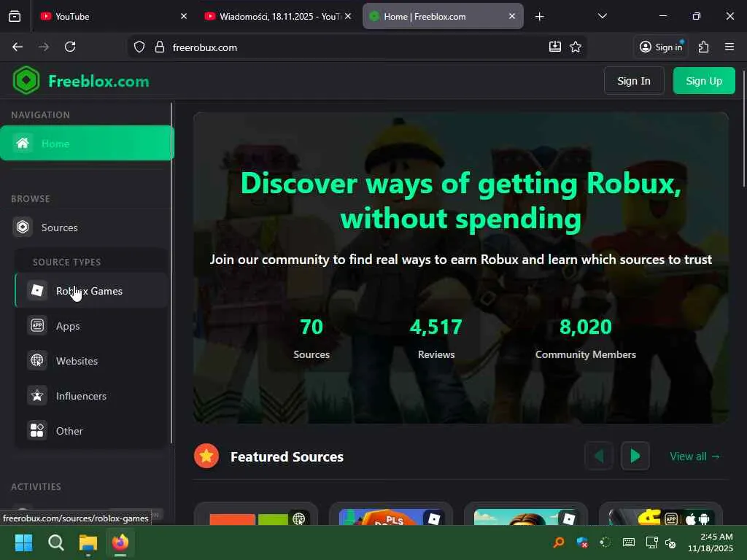Open the Windows Start menu
Image resolution: width=747 pixels, height=560 pixels.
[24, 542]
